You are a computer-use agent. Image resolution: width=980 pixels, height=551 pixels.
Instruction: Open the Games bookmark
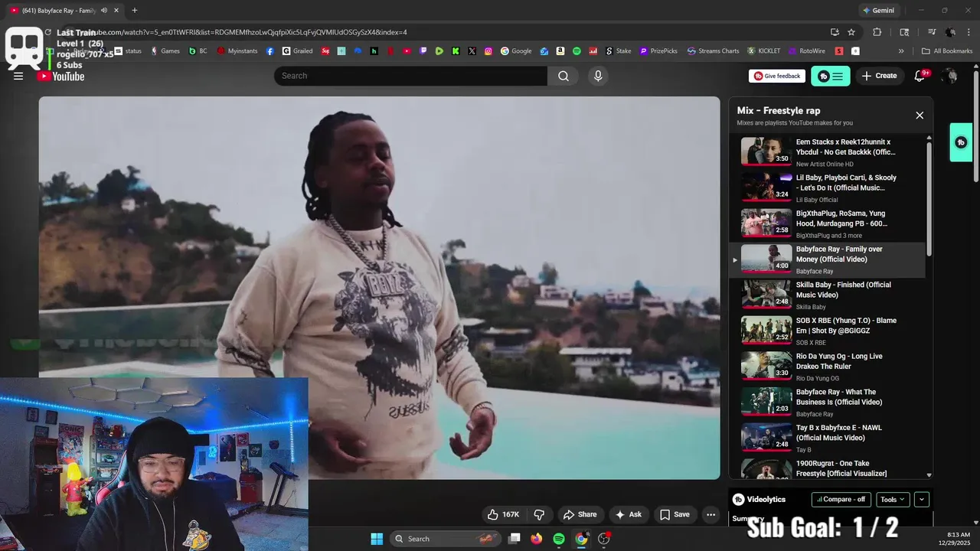coord(165,51)
